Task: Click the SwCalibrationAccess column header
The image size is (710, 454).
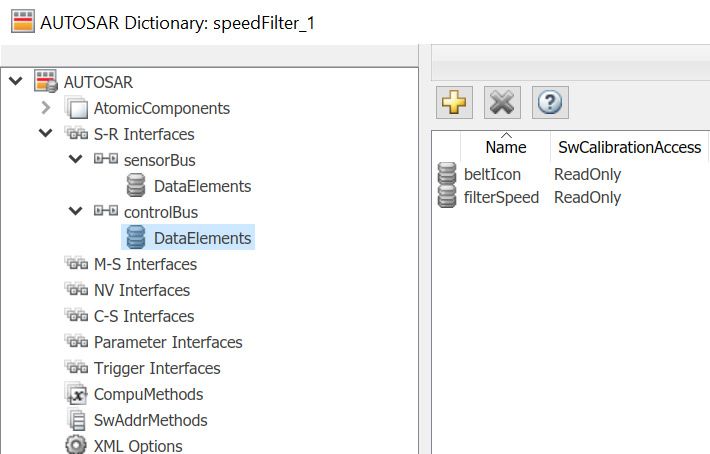Action: 629,147
